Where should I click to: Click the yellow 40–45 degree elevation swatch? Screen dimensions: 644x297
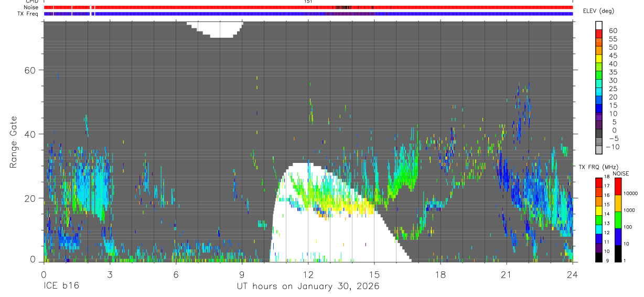pyautogui.click(x=599, y=59)
